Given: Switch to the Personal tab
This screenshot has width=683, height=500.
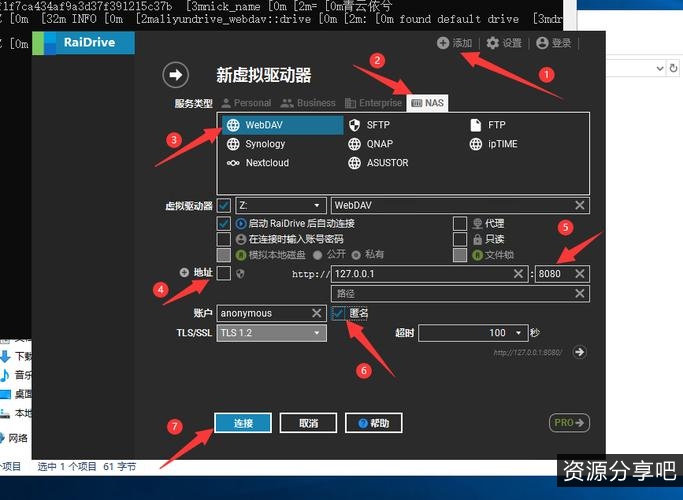Looking at the screenshot, I should pyautogui.click(x=246, y=103).
